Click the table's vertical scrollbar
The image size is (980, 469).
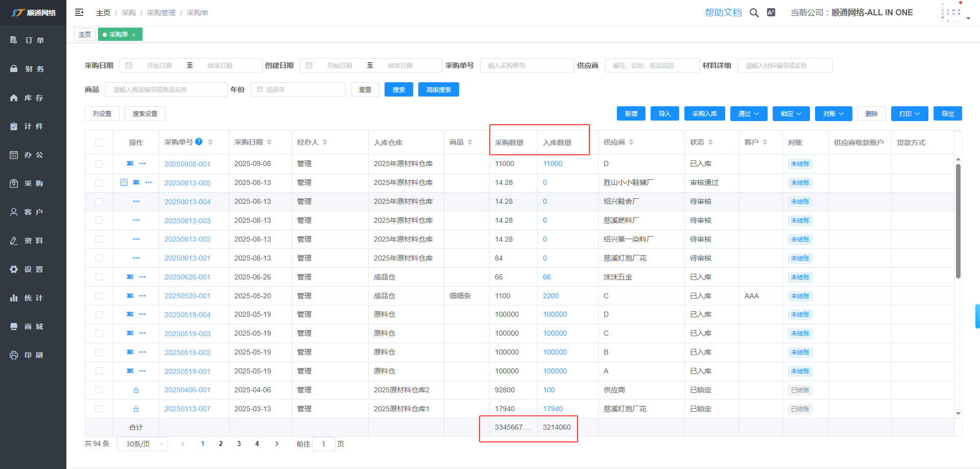[x=958, y=221]
